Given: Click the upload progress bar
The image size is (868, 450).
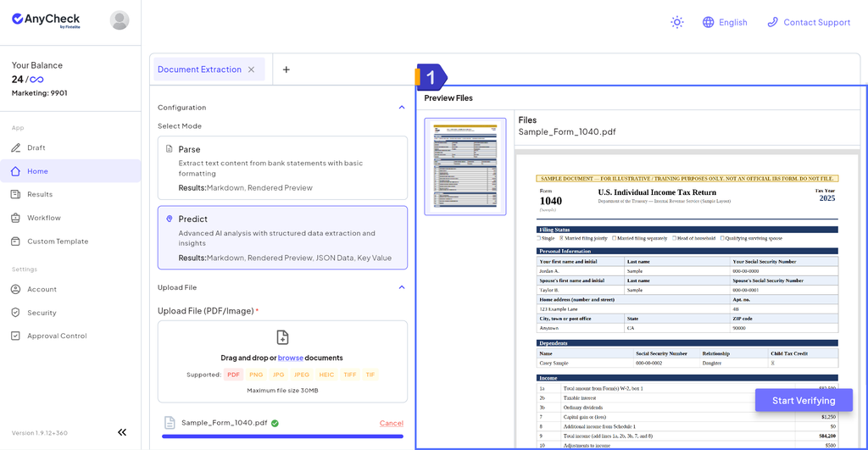Looking at the screenshot, I should pos(282,436).
